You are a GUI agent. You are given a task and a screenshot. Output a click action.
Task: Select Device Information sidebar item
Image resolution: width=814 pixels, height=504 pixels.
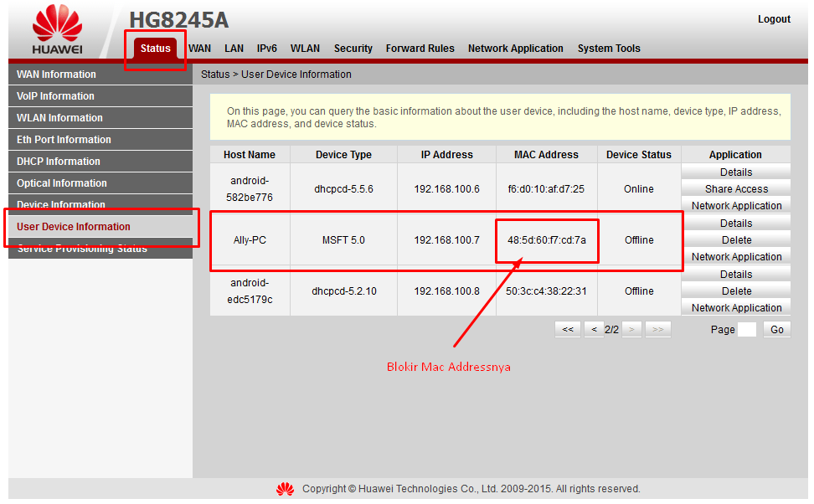click(x=100, y=204)
